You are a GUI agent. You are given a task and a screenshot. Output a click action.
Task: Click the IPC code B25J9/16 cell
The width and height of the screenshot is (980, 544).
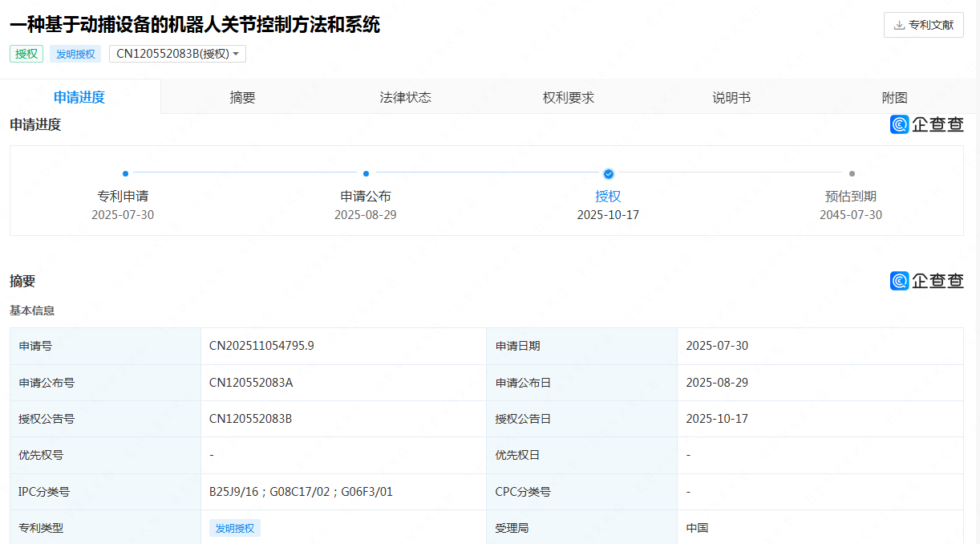point(235,492)
